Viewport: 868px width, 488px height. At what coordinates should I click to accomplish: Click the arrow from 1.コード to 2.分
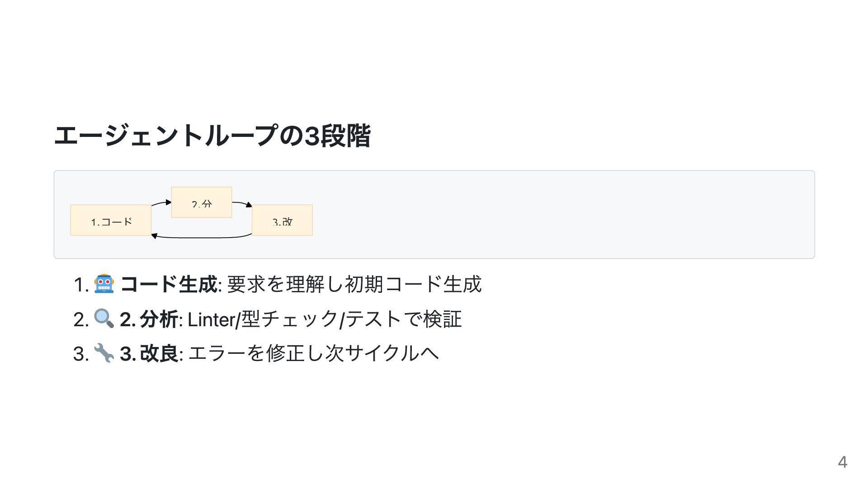coord(161,203)
